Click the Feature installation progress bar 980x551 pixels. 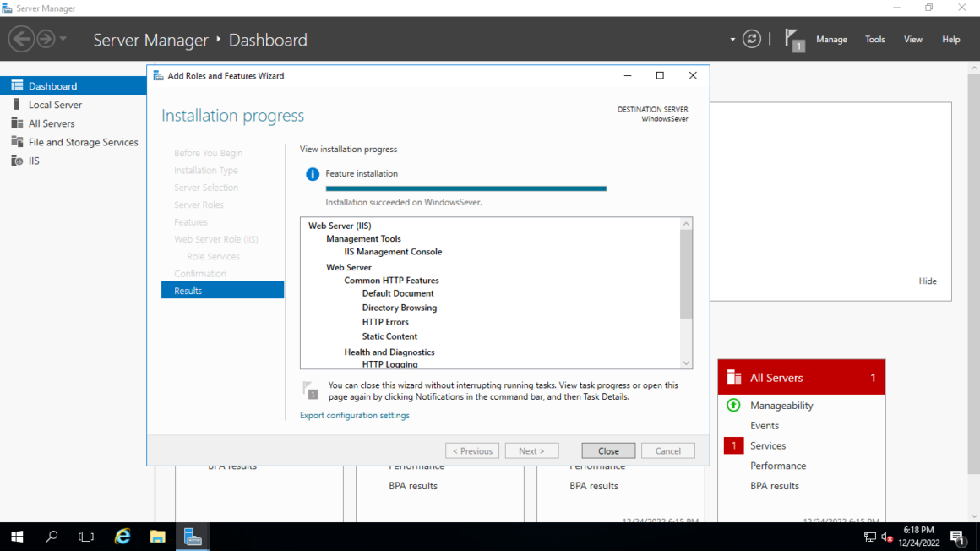(465, 188)
